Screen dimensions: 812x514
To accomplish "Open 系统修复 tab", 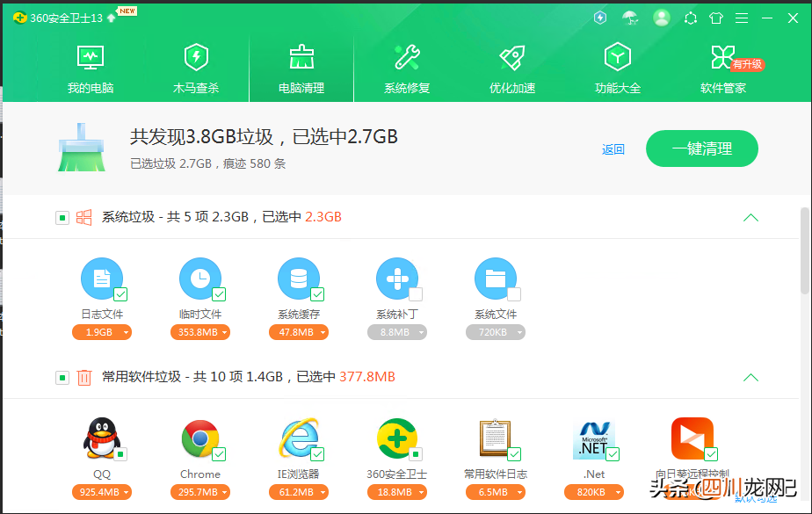I will coord(407,69).
